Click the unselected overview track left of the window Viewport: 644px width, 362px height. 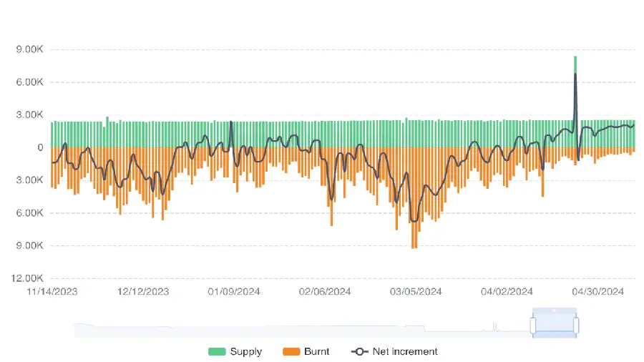(x=286, y=331)
